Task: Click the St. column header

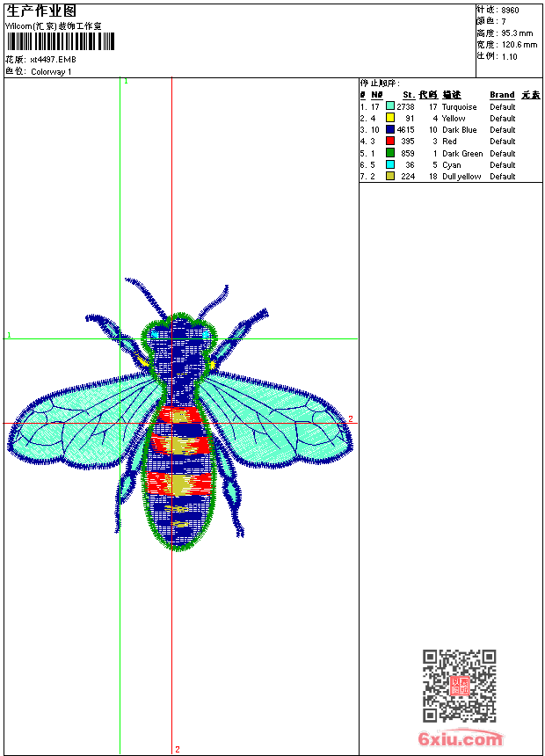Action: (408, 95)
